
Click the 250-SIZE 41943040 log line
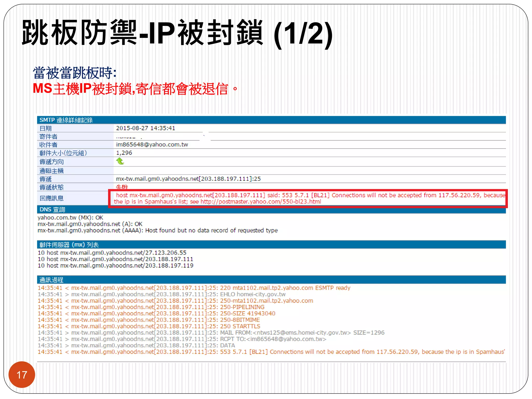click(156, 313)
